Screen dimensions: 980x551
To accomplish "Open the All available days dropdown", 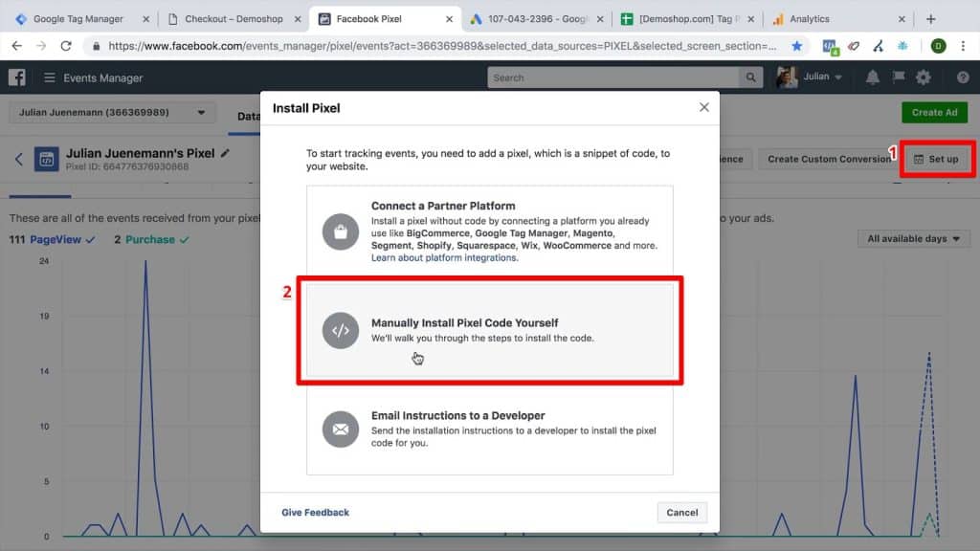I will coord(913,238).
